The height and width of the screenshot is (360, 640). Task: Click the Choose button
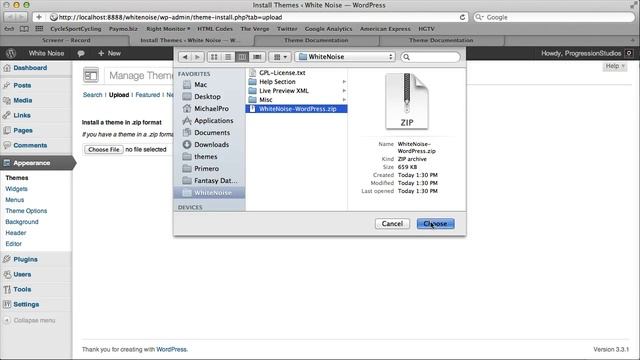[436, 224]
